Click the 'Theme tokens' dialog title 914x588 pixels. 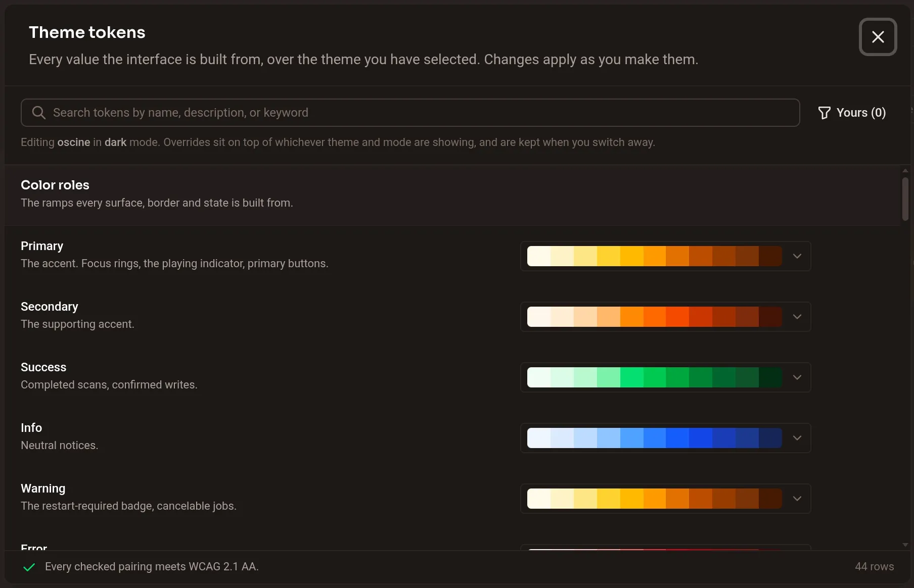coord(87,32)
